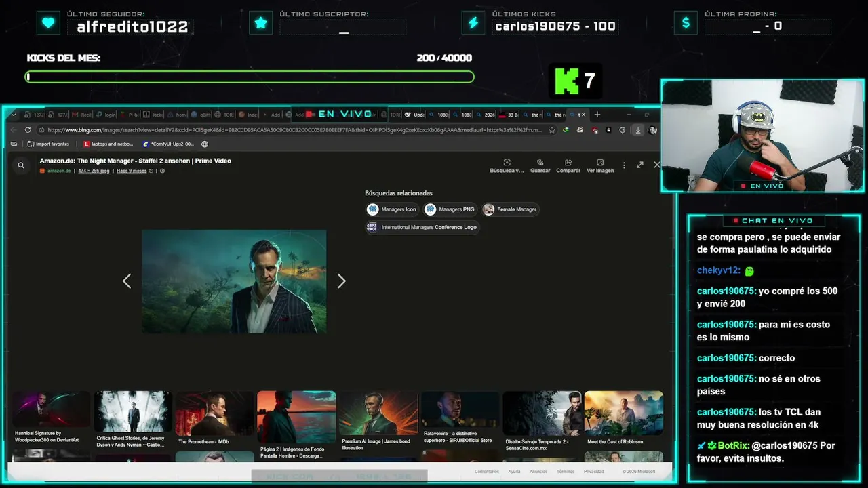This screenshot has width=868, height=488.
Task: Click the Ayuda footer link
Action: 515,472
